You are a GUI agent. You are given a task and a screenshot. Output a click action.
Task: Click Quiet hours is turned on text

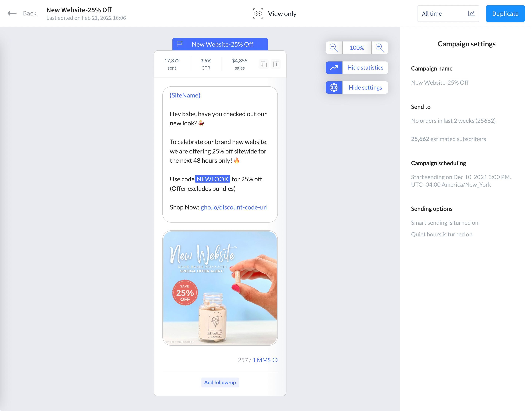click(x=442, y=235)
